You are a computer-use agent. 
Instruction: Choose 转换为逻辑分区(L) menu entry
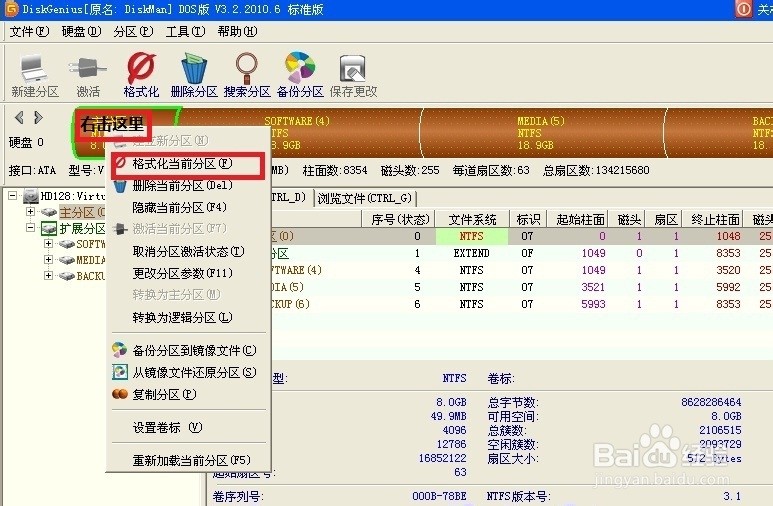[188, 318]
